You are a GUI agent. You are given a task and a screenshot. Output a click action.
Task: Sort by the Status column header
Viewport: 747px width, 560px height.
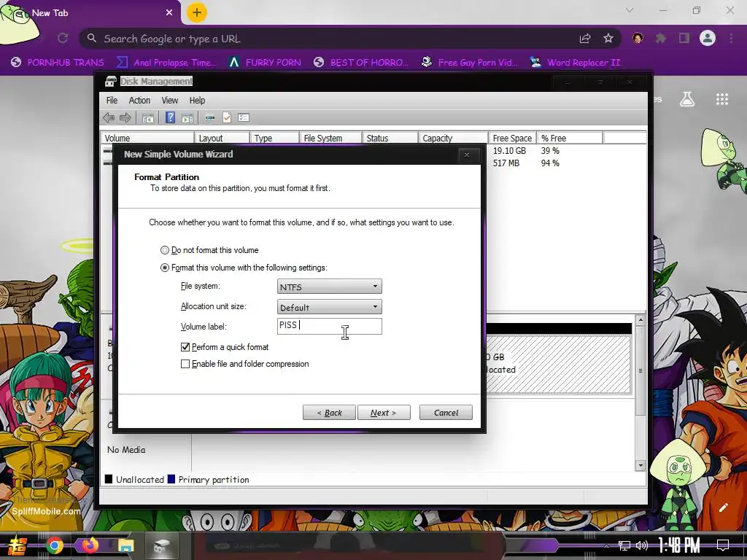tap(390, 138)
